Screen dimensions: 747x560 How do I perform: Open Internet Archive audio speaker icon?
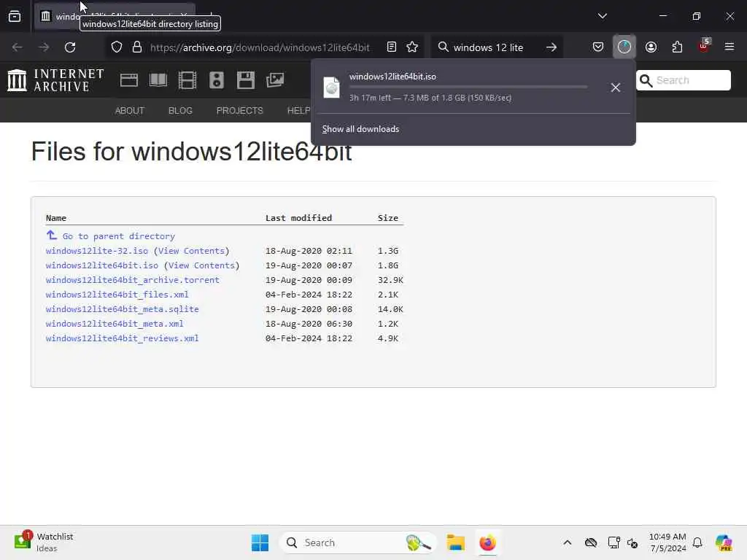click(216, 80)
